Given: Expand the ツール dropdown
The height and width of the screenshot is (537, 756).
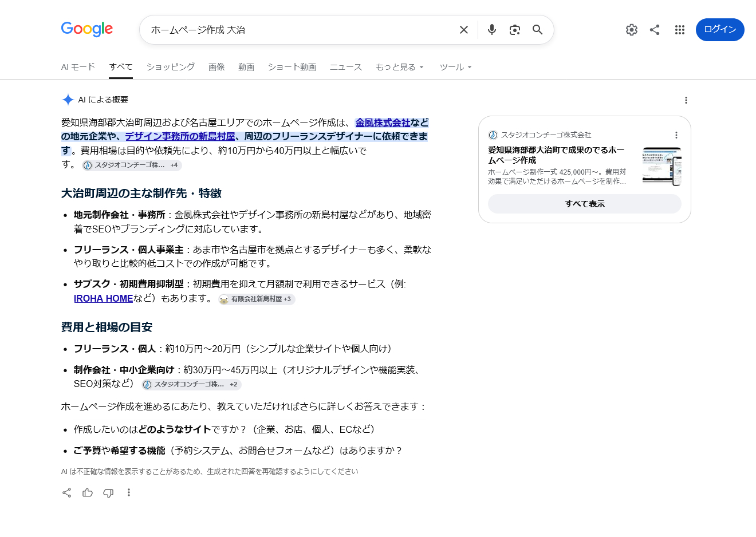Looking at the screenshot, I should (x=456, y=67).
